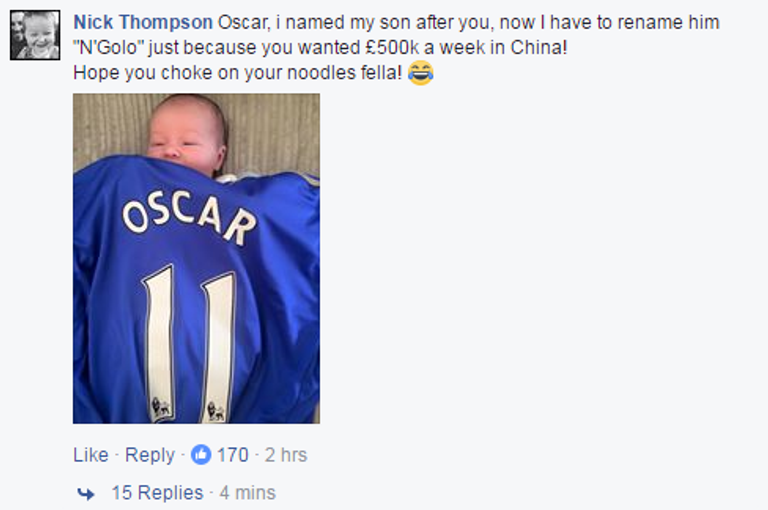
Task: Click the blue thumbs-up reaction icon
Action: pos(201,455)
